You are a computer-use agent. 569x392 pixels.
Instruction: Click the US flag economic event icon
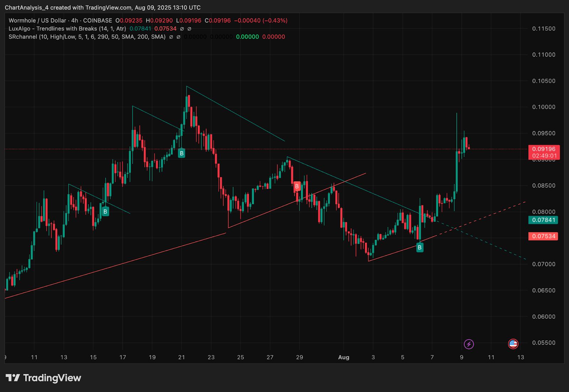click(x=513, y=344)
